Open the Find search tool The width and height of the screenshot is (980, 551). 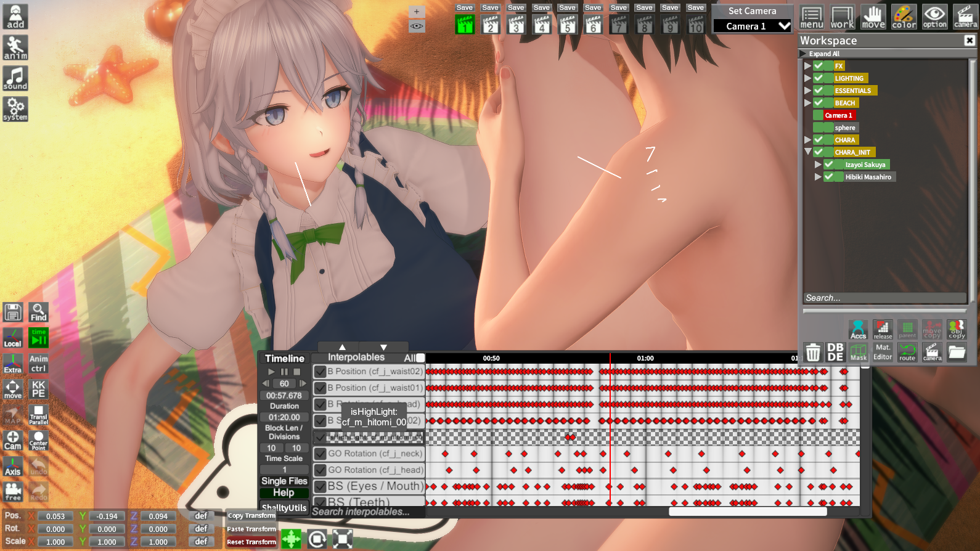tap(38, 312)
